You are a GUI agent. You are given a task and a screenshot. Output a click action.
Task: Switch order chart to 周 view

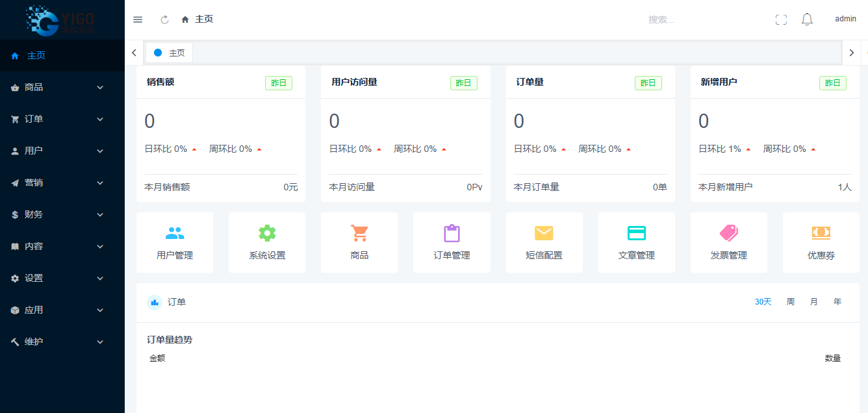pyautogui.click(x=790, y=301)
